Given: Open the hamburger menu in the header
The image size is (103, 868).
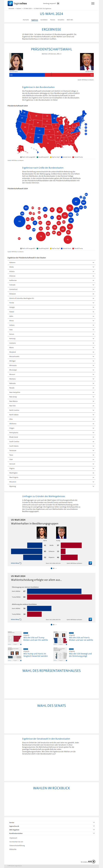Looking at the screenshot, I should click(x=93, y=3).
